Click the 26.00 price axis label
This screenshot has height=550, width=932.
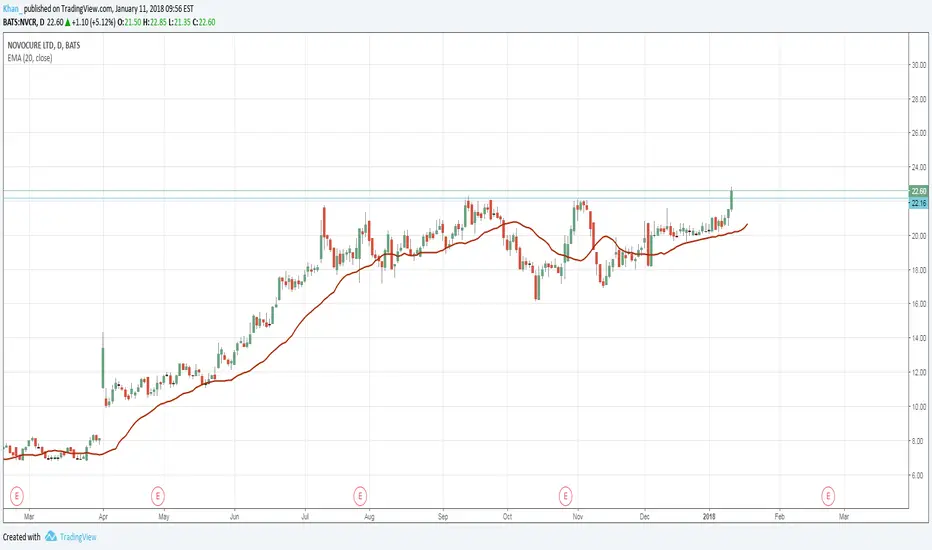click(x=919, y=133)
